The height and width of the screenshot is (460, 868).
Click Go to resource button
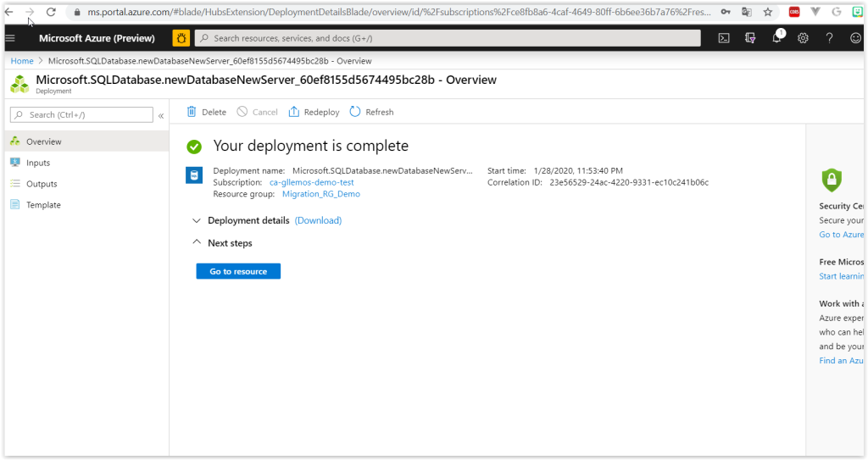coord(238,271)
